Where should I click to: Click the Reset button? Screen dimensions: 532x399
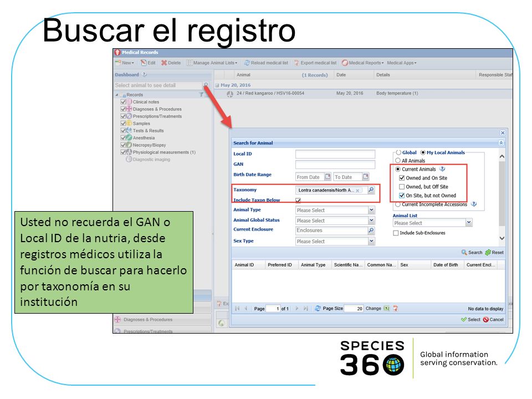[x=495, y=253]
